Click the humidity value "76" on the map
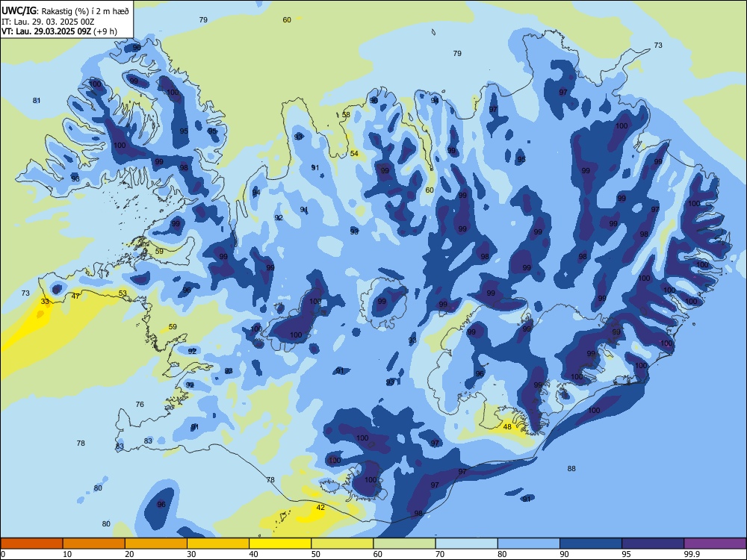The height and width of the screenshot is (560, 747). click(x=140, y=404)
